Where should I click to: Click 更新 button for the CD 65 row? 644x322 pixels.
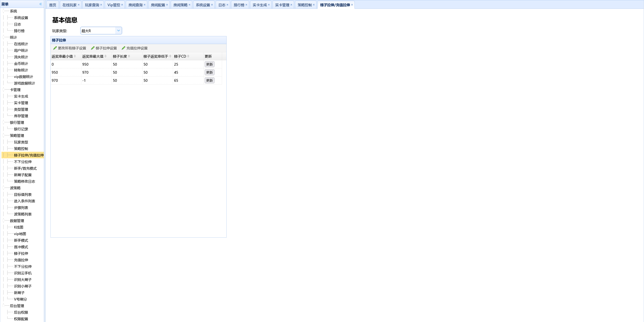[209, 80]
